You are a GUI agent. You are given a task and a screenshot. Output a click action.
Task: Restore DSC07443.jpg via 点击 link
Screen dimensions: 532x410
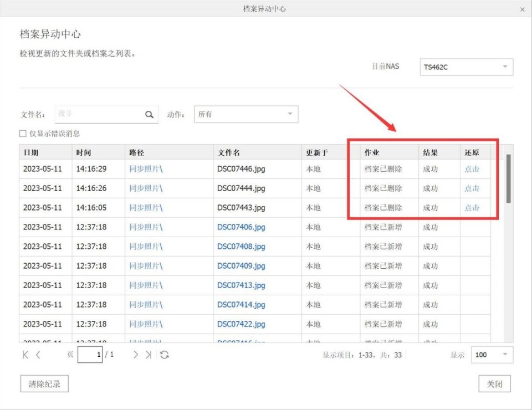472,208
